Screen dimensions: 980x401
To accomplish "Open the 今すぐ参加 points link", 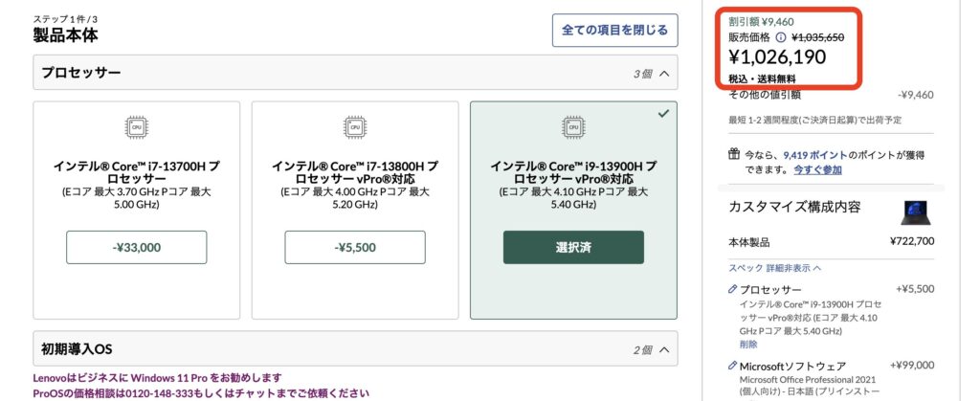I will pos(817,169).
